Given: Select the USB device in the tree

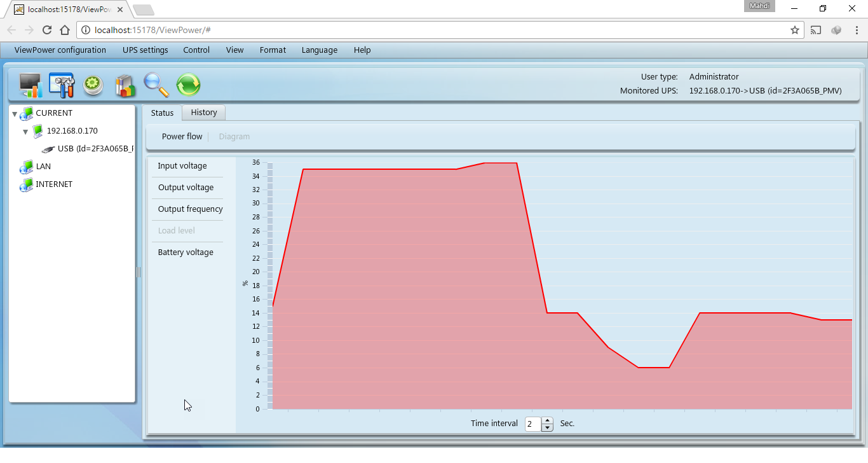Looking at the screenshot, I should [95, 149].
